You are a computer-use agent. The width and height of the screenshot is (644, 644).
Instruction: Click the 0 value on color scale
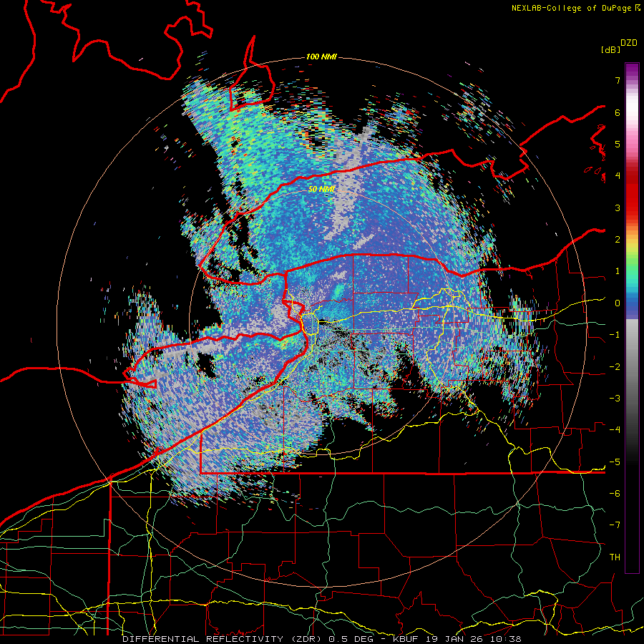coord(618,303)
